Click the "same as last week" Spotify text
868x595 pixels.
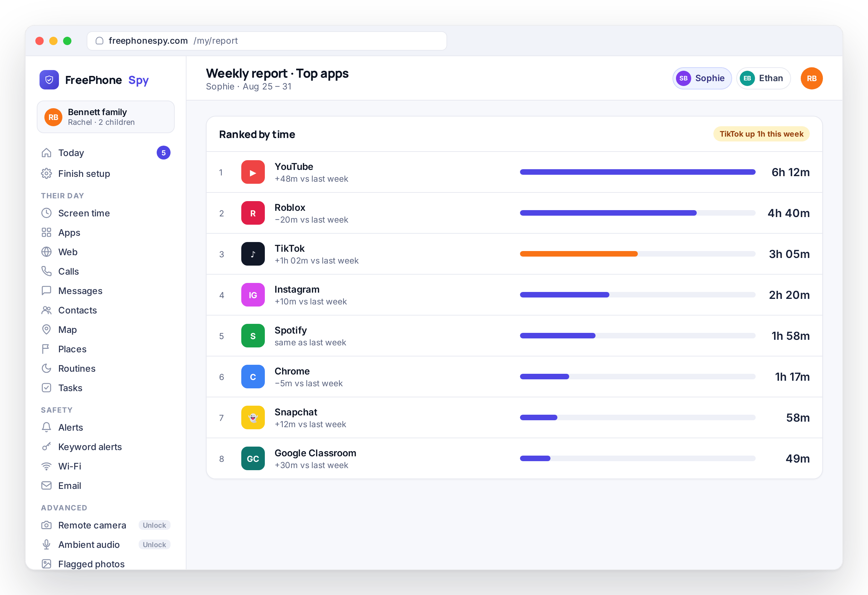coord(310,343)
